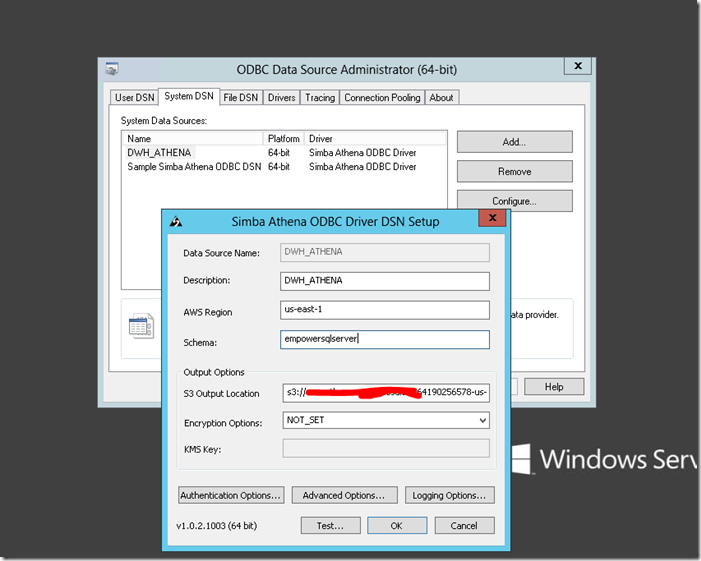Open Advanced Options...
Image resolution: width=701 pixels, height=561 pixels.
(x=344, y=495)
